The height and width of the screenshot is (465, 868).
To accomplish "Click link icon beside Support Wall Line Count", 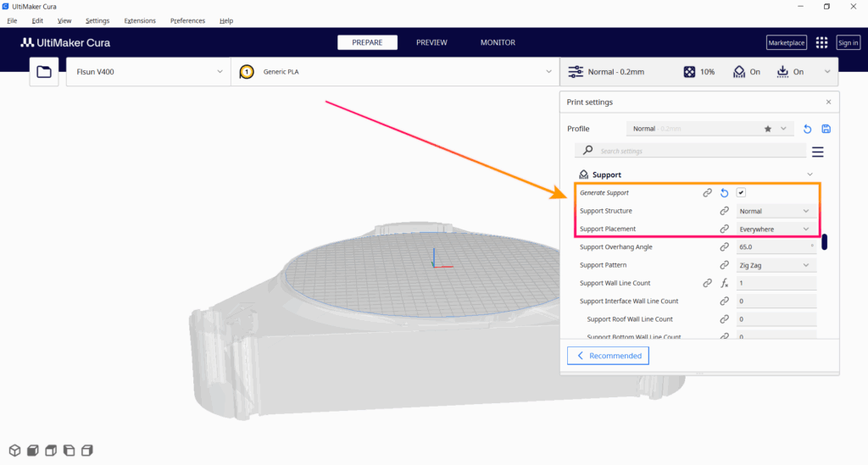I will click(x=708, y=283).
